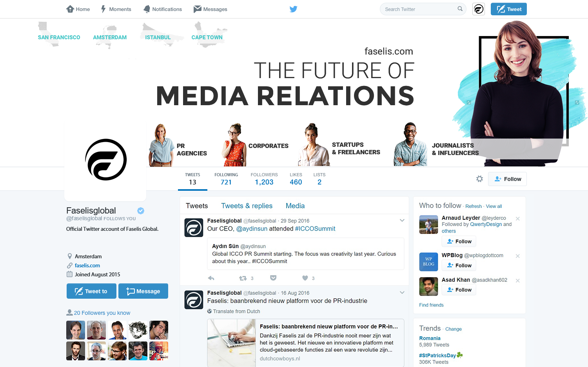Viewport: 588px width, 367px height.
Task: Open Faselisglobal avatar on 16 Aug tweet
Action: click(x=194, y=300)
